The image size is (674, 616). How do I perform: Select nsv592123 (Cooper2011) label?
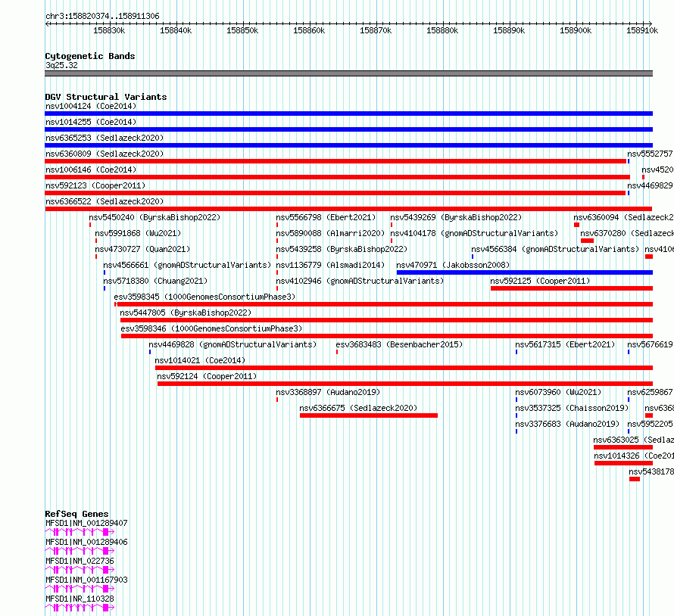(95, 185)
